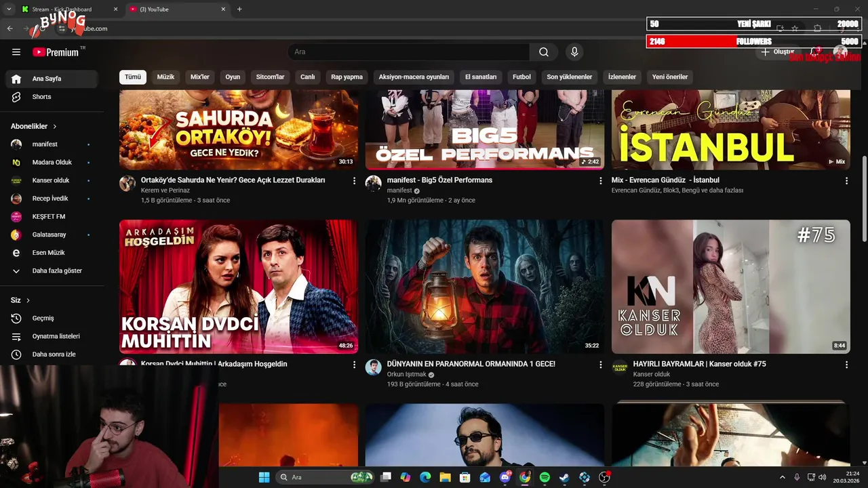Click the page vertical scrollbar

point(864,198)
